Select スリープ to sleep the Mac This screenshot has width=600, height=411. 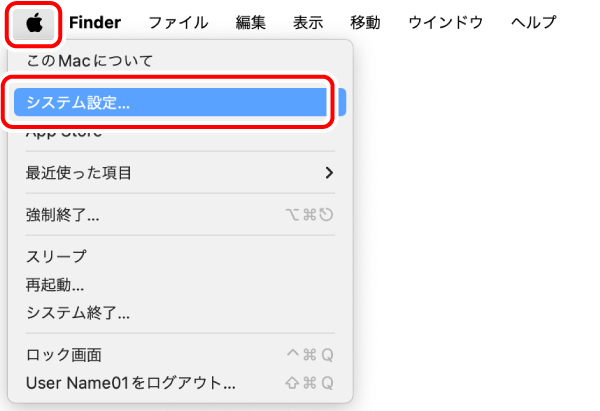56,257
